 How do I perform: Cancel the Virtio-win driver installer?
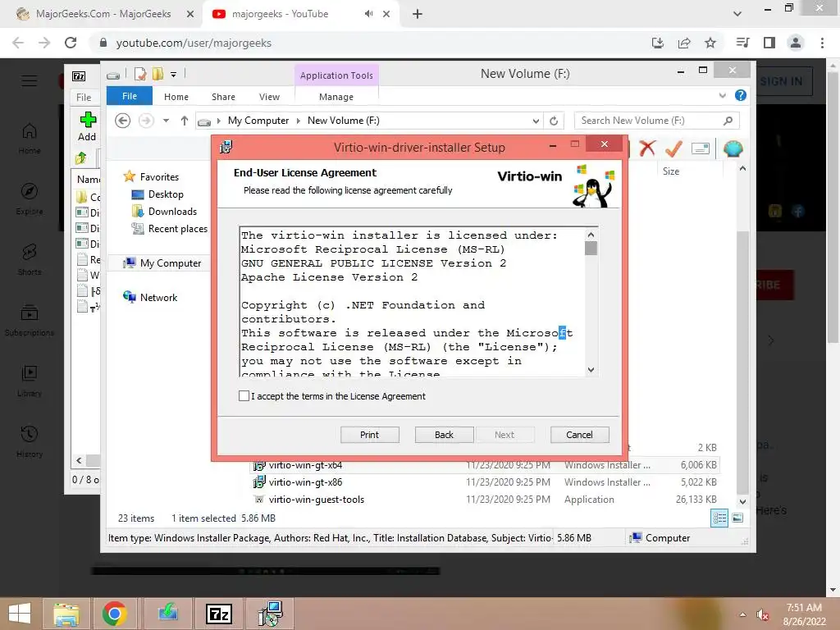580,435
